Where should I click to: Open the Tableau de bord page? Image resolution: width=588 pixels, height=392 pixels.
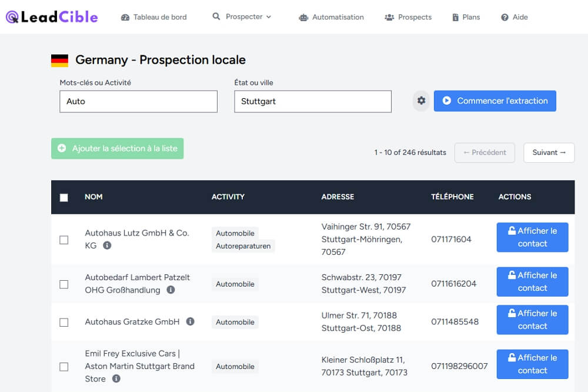click(x=153, y=17)
